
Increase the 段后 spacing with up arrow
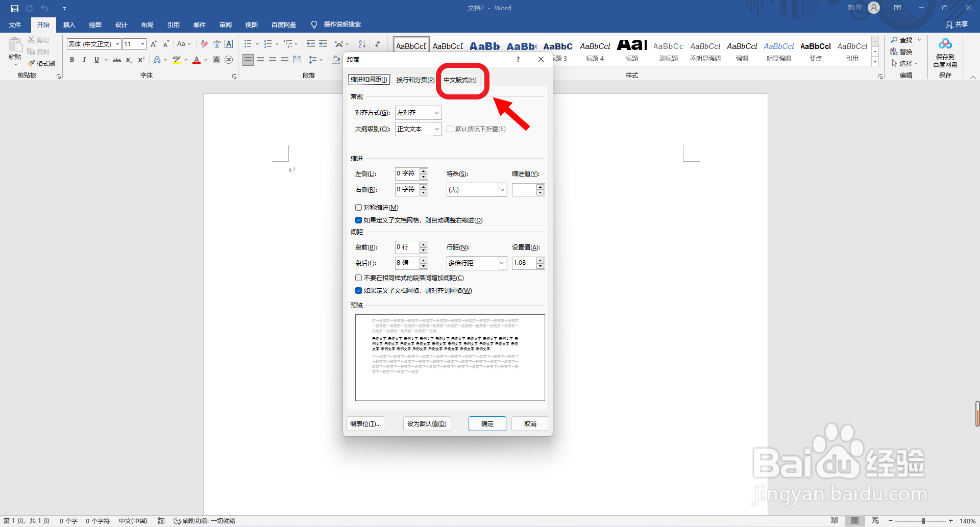coord(423,260)
